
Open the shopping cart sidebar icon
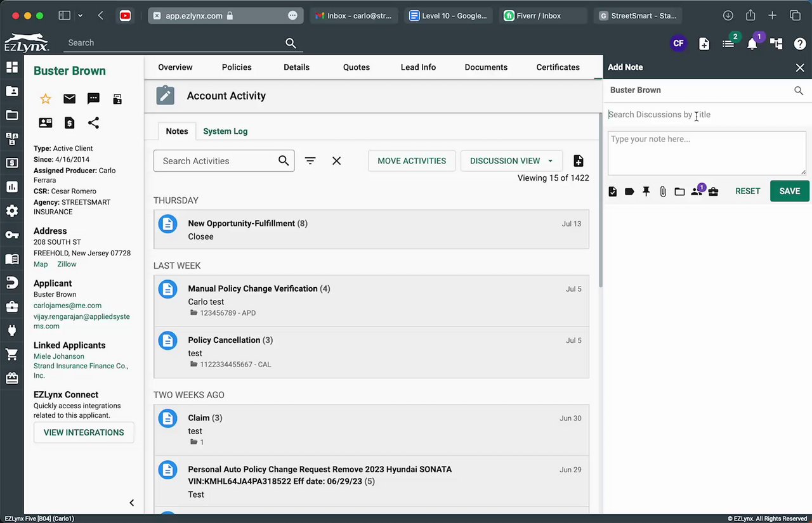[x=12, y=354]
